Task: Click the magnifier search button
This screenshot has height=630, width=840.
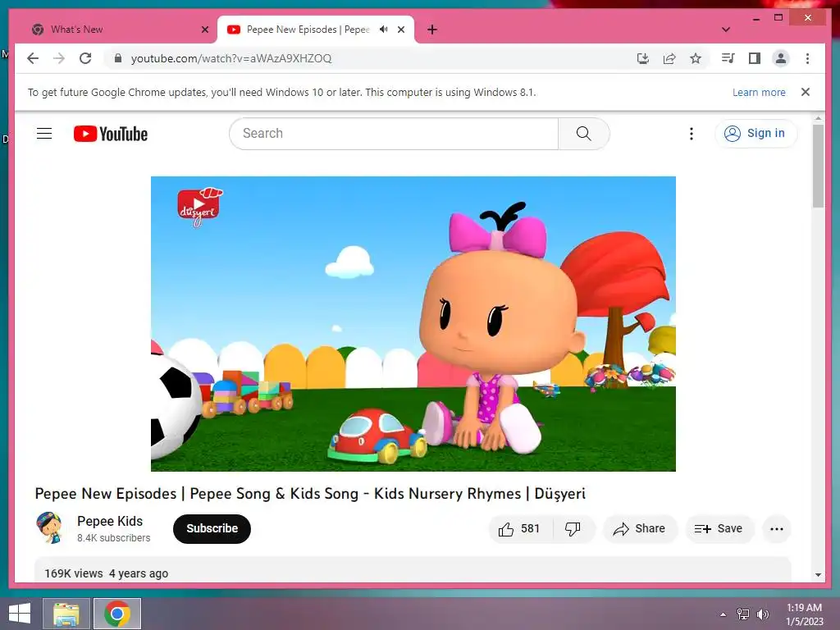Action: pos(584,134)
